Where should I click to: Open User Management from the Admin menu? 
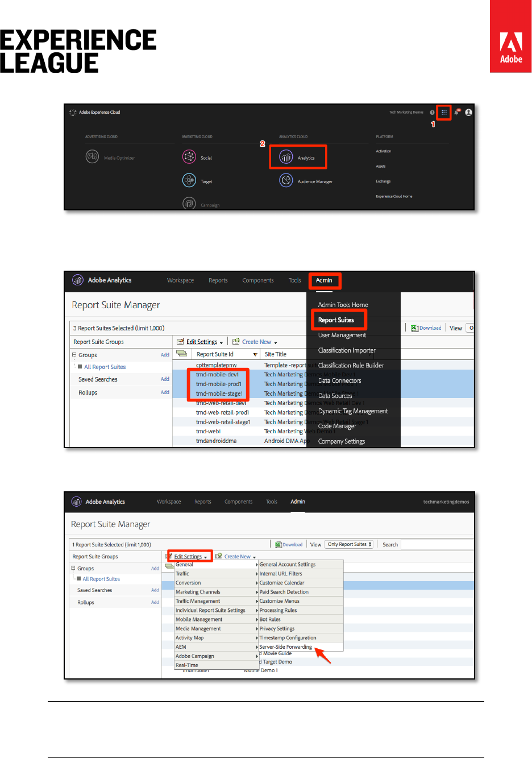[342, 335]
